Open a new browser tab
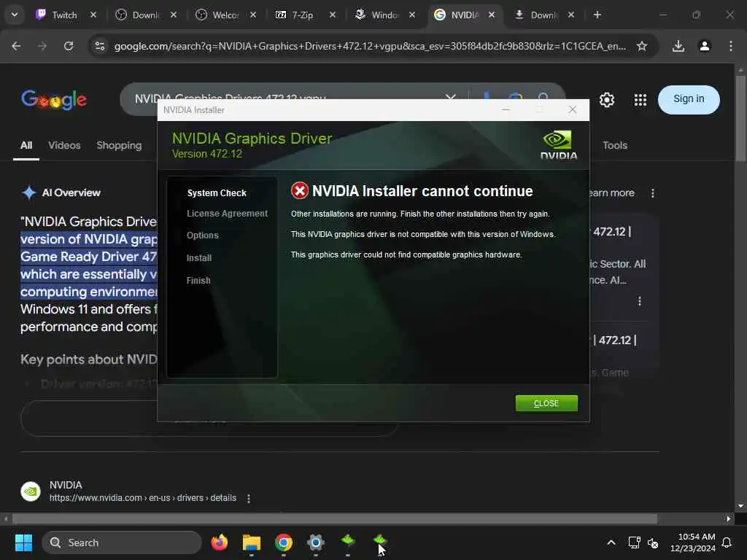Screen dimensions: 747x560 [597, 15]
